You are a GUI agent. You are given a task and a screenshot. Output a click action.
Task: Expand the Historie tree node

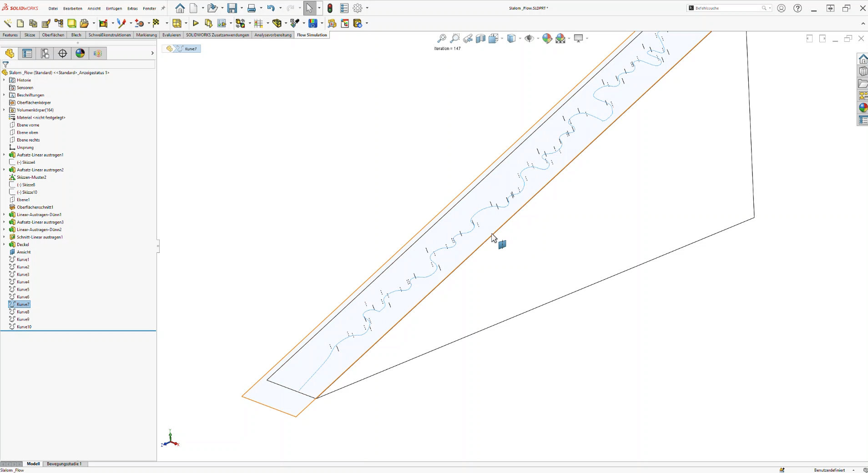coord(4,80)
